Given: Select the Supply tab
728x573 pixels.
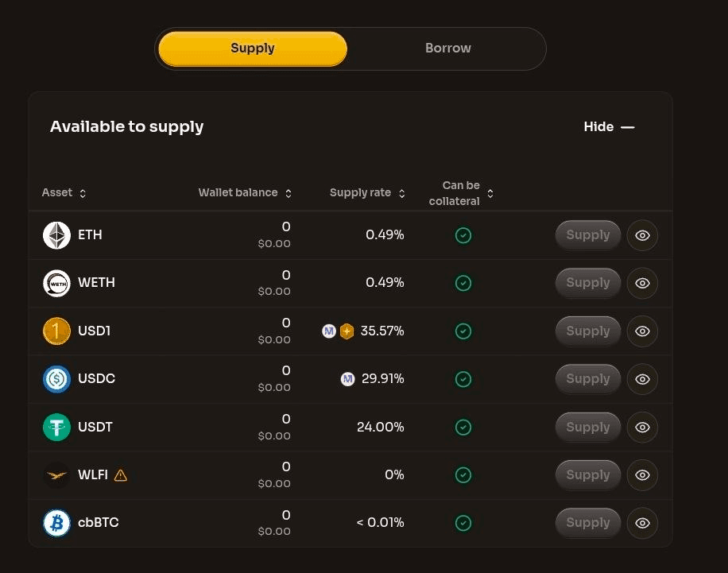Looking at the screenshot, I should [253, 48].
